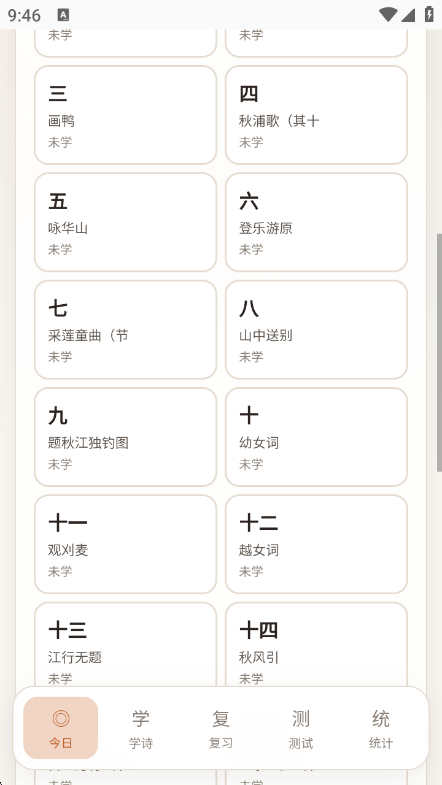The height and width of the screenshot is (785, 442).
Task: Tap the 统 icon for 统计
Action: (381, 718)
